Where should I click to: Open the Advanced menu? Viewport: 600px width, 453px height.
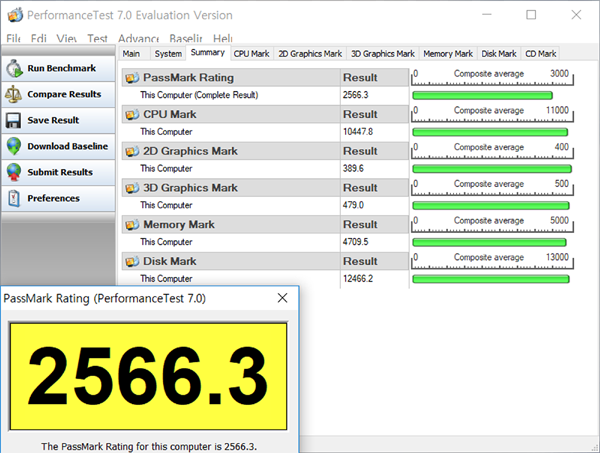139,39
